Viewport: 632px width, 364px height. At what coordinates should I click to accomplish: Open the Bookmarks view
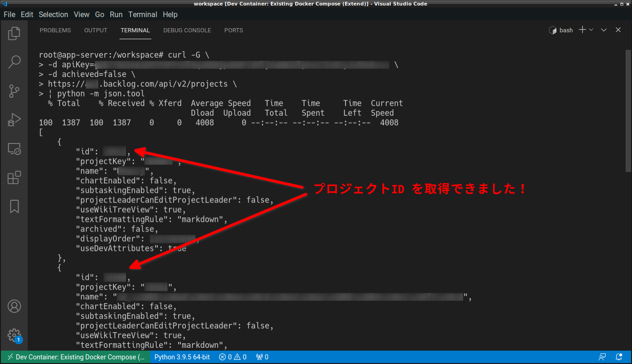pos(14,206)
